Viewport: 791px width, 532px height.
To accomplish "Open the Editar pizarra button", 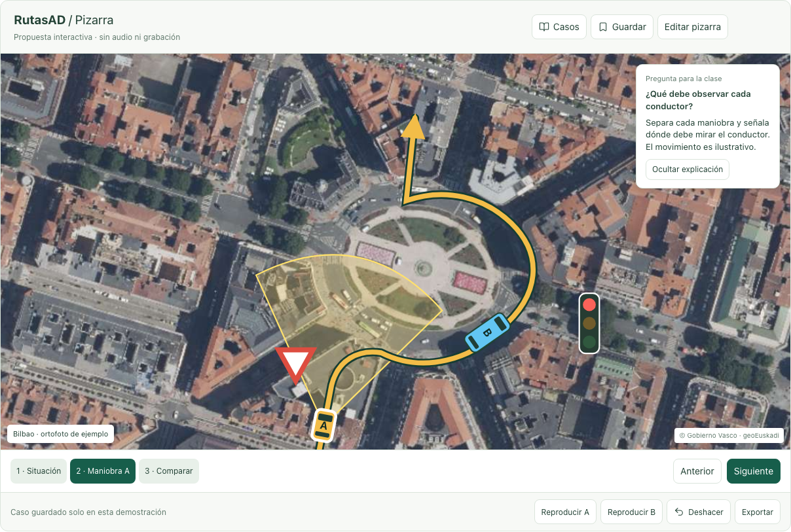I will tap(692, 27).
